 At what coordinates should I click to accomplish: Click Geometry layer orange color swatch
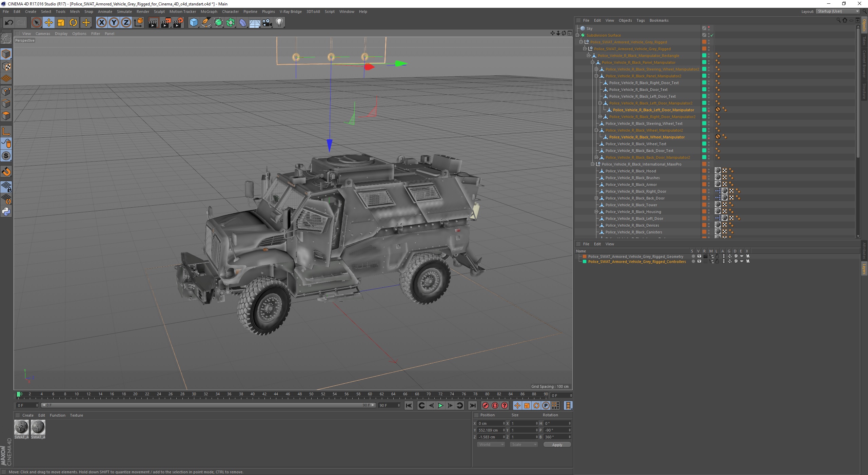click(x=585, y=256)
